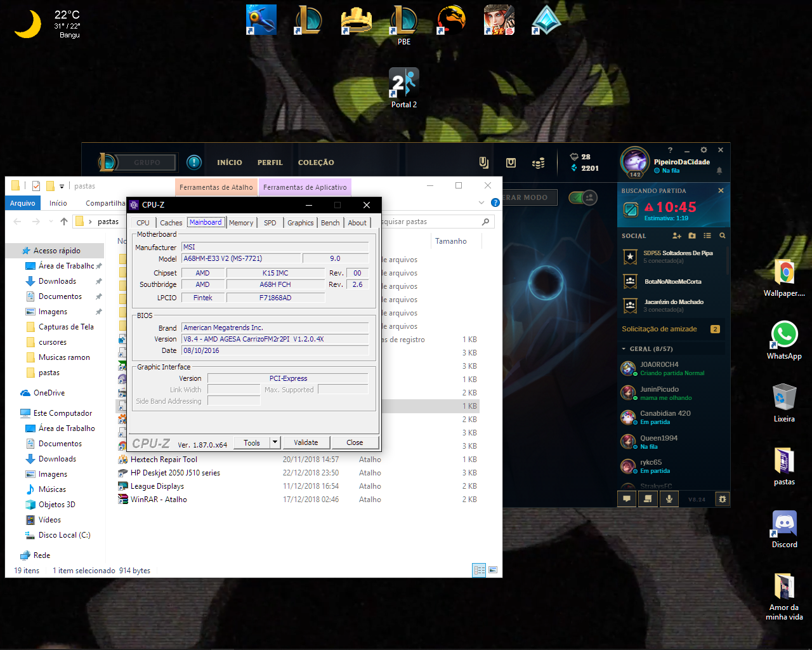Open the League client chat icon
This screenshot has width=812, height=650.
tap(627, 499)
